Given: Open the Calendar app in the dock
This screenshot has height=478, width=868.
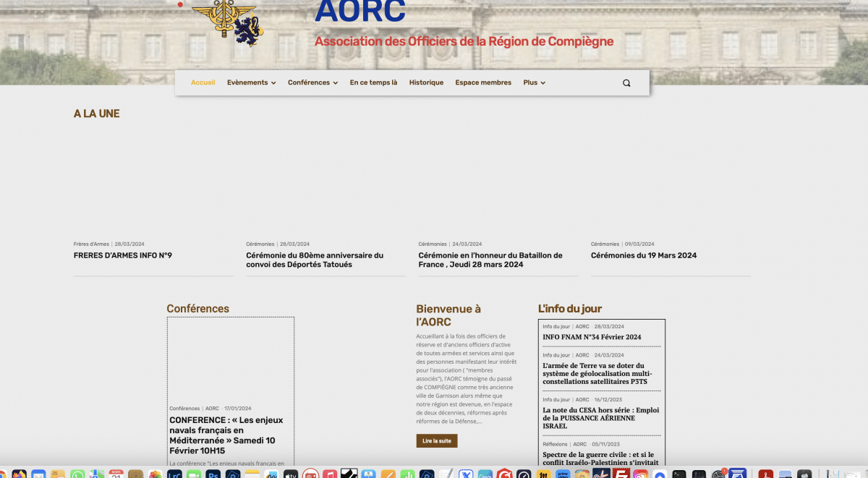Looking at the screenshot, I should pyautogui.click(x=116, y=474).
